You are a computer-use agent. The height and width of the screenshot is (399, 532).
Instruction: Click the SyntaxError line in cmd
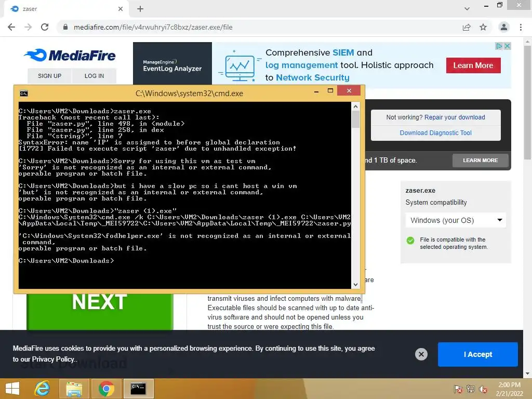click(x=149, y=142)
